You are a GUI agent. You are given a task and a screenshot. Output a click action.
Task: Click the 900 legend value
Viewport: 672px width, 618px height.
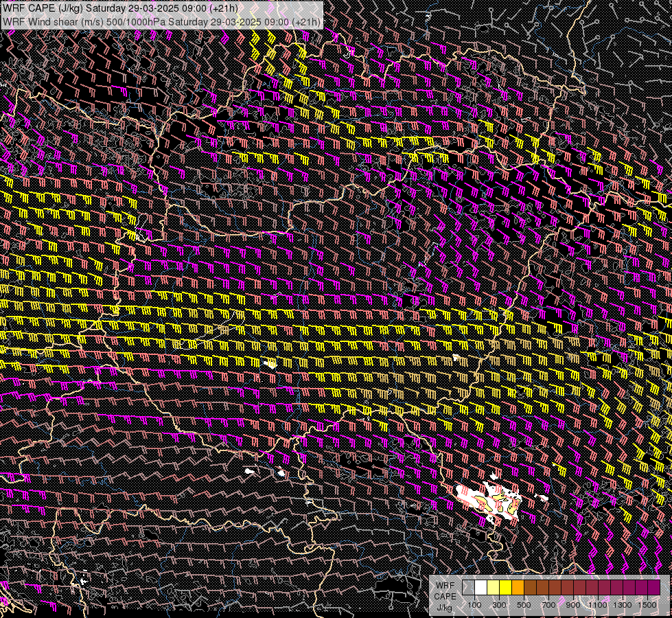click(573, 605)
